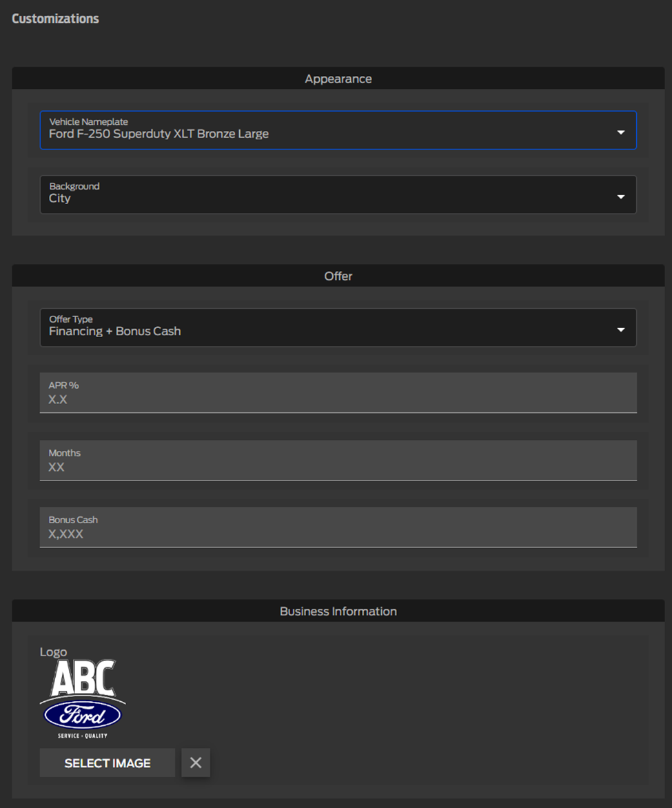Screen dimensions: 672x808
Task: Click the Offer section header
Action: click(338, 276)
